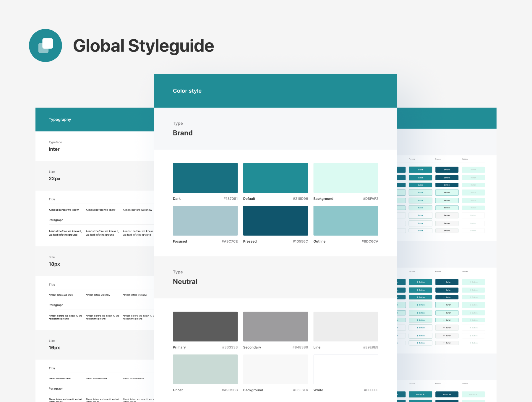Image resolution: width=532 pixels, height=402 pixels.
Task: Click the Global Styleguide title text
Action: tap(143, 46)
